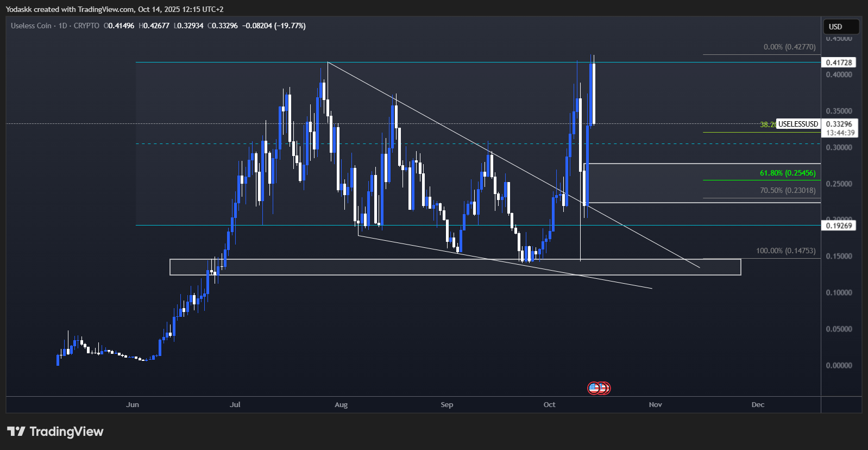Select the long white support zone rectangle drawing
Viewport: 868px width, 450px height.
pos(455,267)
